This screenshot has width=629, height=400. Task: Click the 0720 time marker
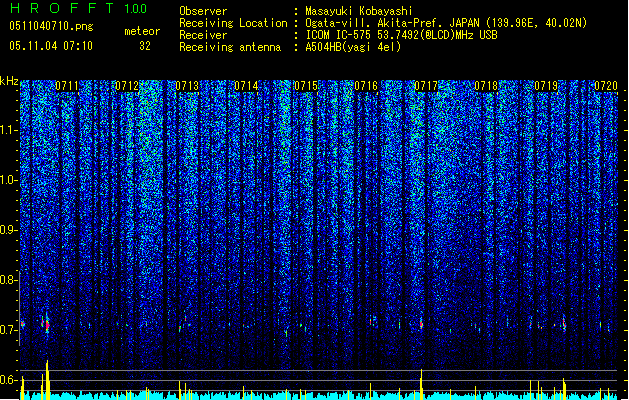(606, 86)
